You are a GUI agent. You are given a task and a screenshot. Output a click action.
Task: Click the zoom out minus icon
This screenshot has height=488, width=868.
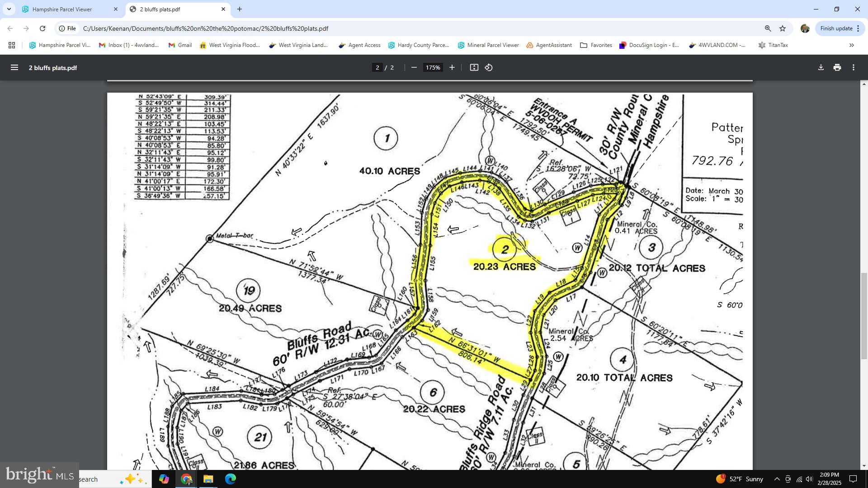414,67
